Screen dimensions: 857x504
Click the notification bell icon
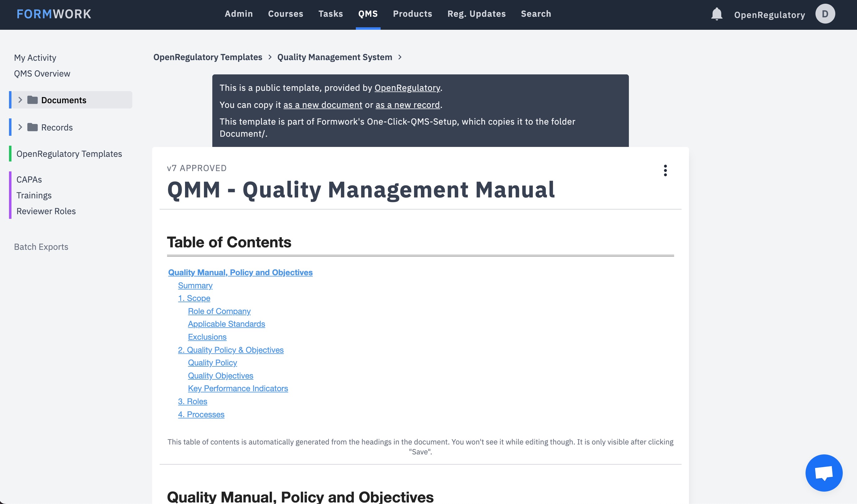[x=717, y=14]
